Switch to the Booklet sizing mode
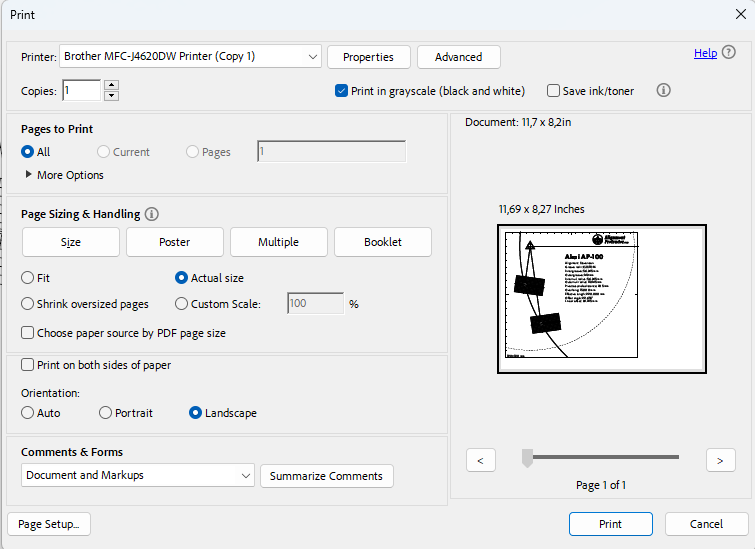 pyautogui.click(x=383, y=242)
